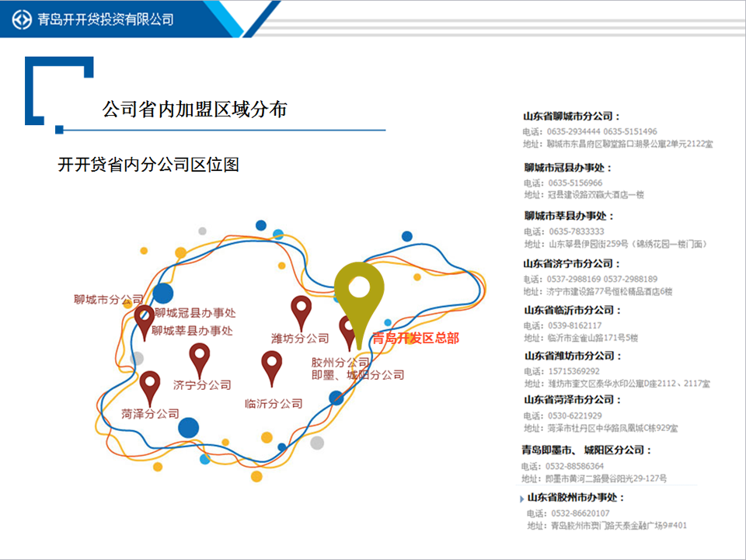Screen dimensions: 746x560
Task: Click the 山东省临沂市分公司 heading in list
Action: 573,311
